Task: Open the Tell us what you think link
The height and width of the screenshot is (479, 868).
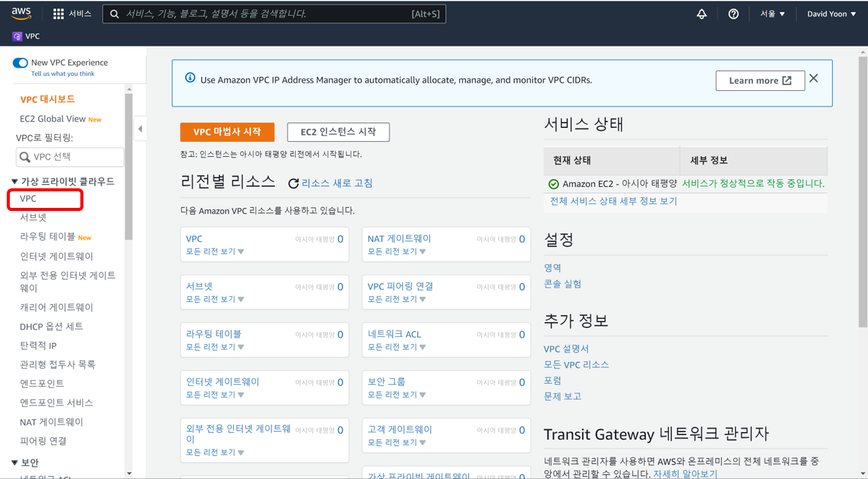Action: point(63,74)
